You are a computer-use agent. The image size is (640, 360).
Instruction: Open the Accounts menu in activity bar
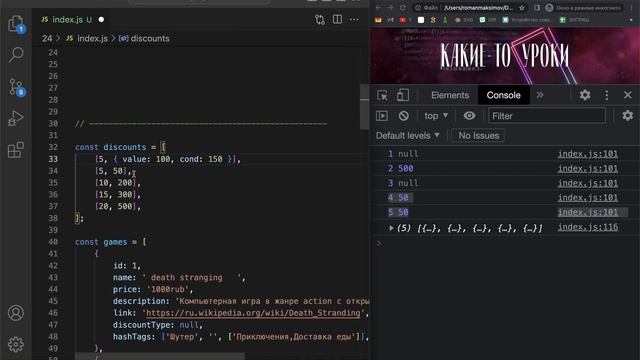click(16, 313)
